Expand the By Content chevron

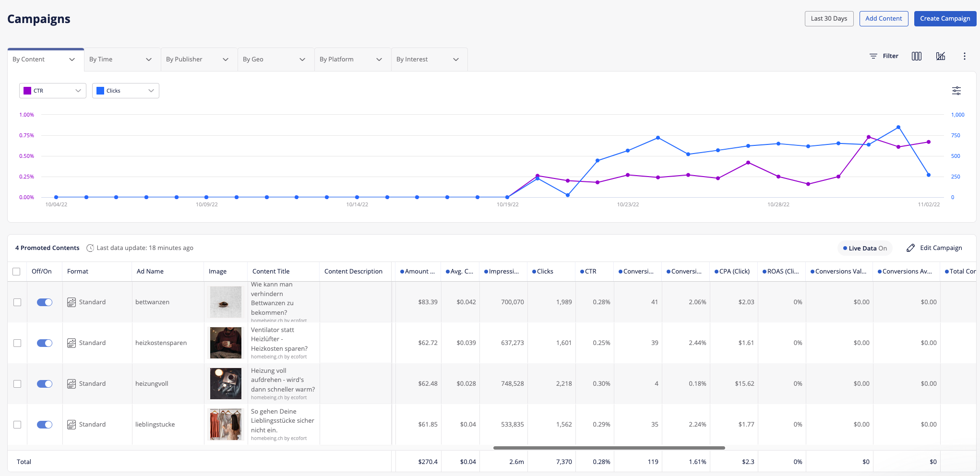[x=72, y=59]
